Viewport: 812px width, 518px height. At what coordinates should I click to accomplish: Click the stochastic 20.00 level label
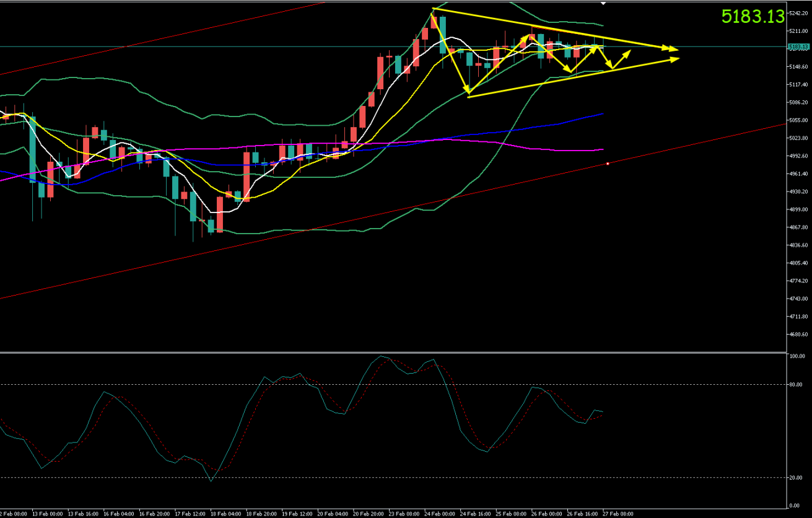(797, 477)
